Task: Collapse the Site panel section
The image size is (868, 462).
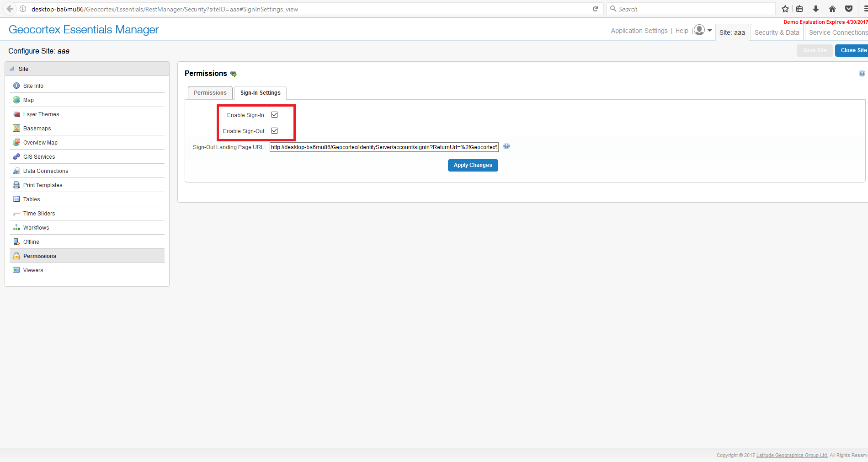Action: coord(12,69)
